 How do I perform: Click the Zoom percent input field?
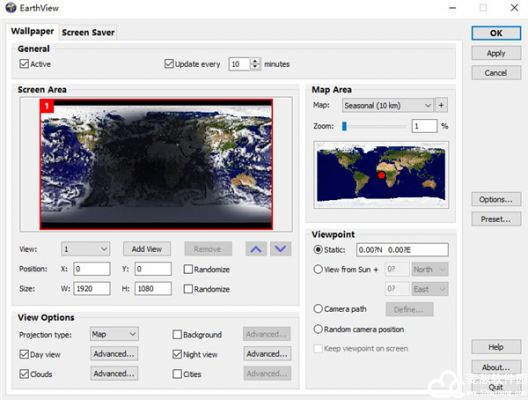(424, 126)
